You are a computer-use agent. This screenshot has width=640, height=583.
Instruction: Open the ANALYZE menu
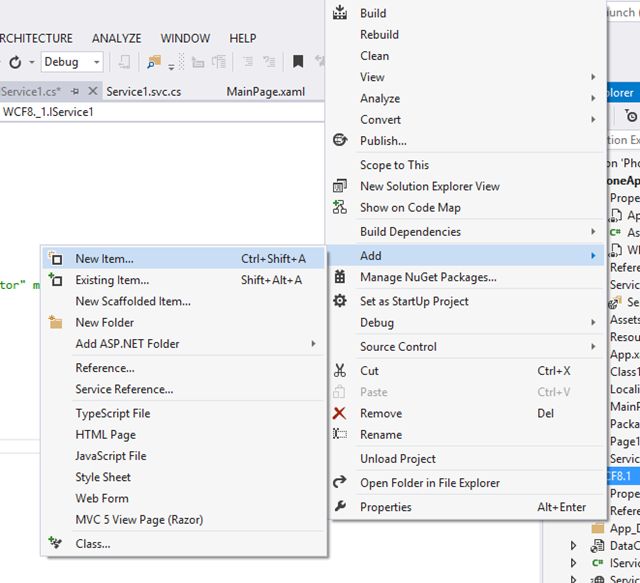coord(117,38)
